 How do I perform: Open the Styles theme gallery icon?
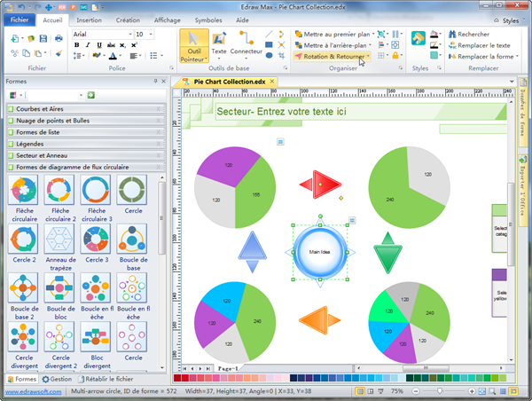pyautogui.click(x=418, y=38)
